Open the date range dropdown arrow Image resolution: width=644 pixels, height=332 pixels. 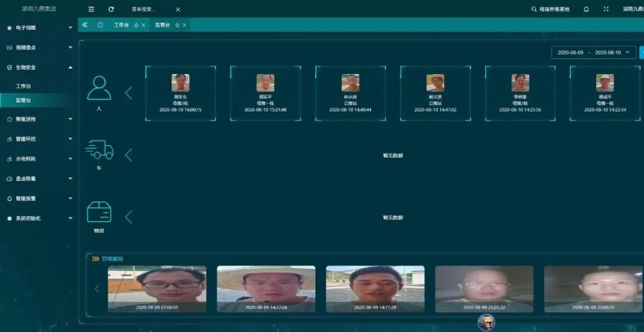pyautogui.click(x=627, y=53)
